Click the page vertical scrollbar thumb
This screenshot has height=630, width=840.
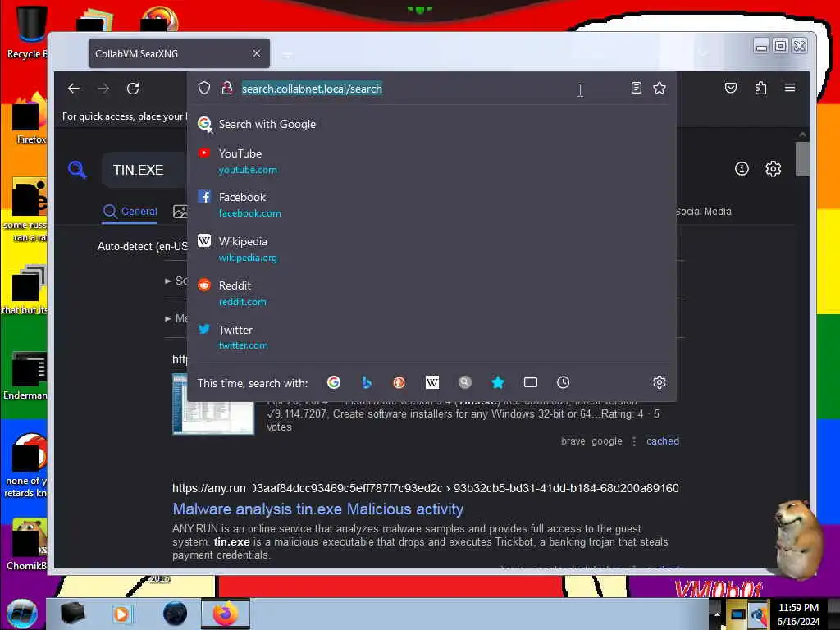802,158
